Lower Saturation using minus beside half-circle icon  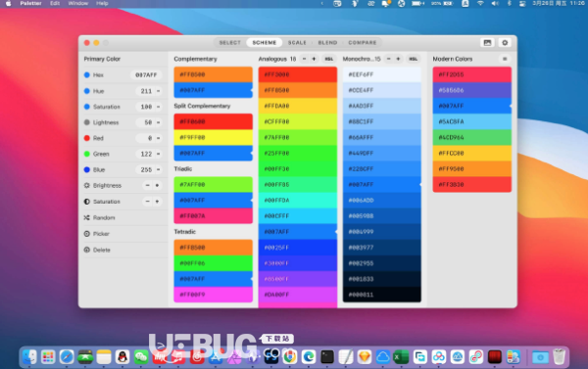point(147,202)
